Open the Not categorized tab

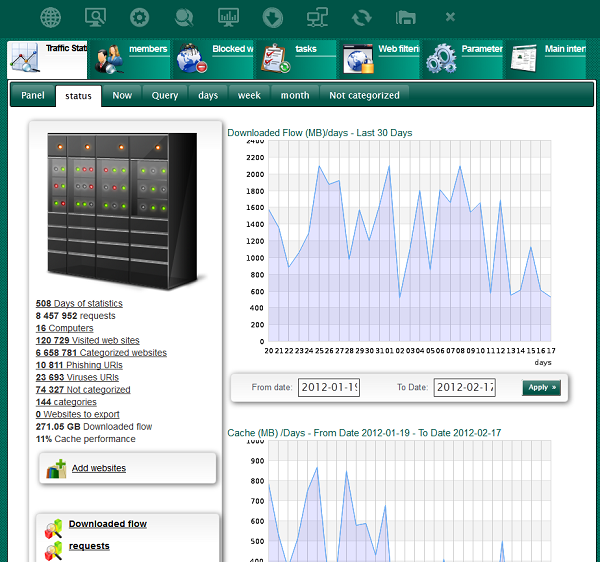click(364, 95)
